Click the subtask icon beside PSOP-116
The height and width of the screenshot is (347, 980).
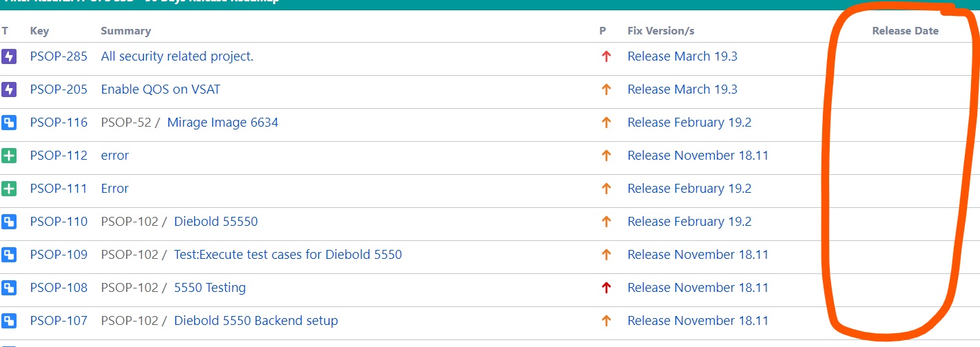[8, 123]
